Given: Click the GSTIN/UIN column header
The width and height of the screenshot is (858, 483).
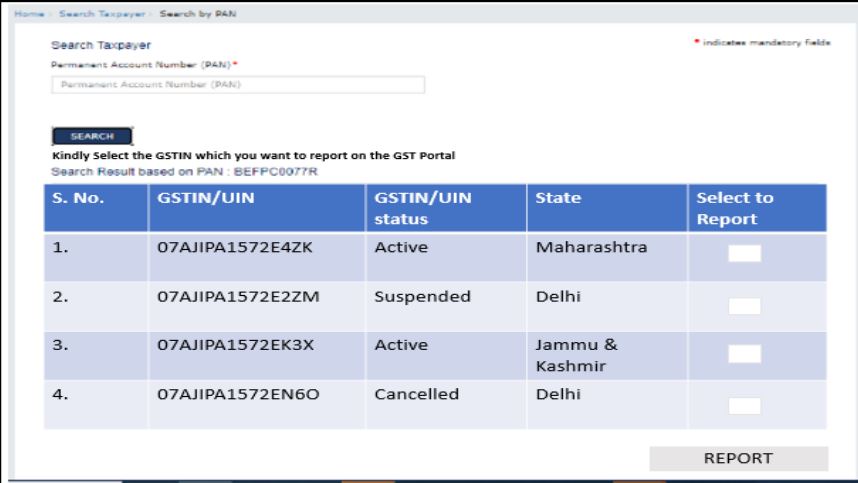Looking at the screenshot, I should coord(207,198).
